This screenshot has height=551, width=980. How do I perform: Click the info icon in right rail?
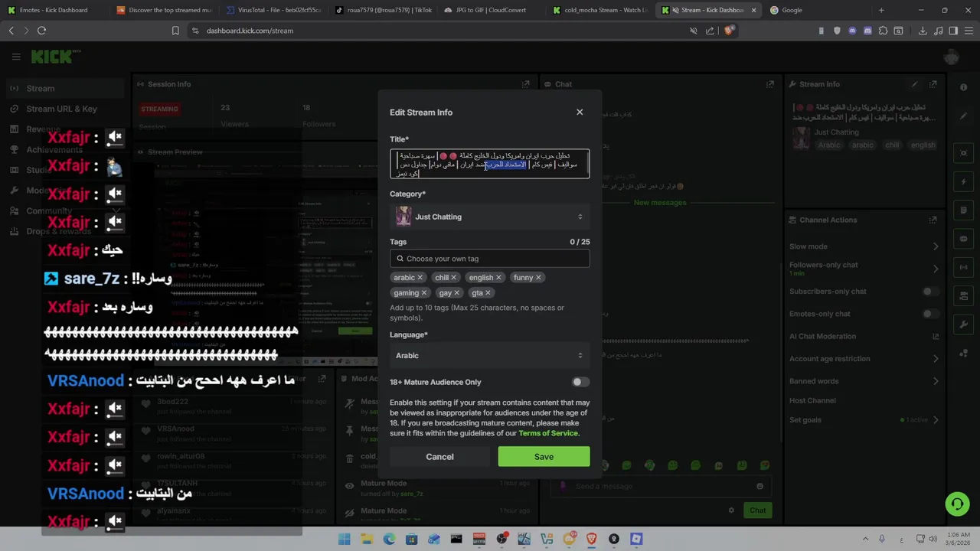tap(963, 87)
